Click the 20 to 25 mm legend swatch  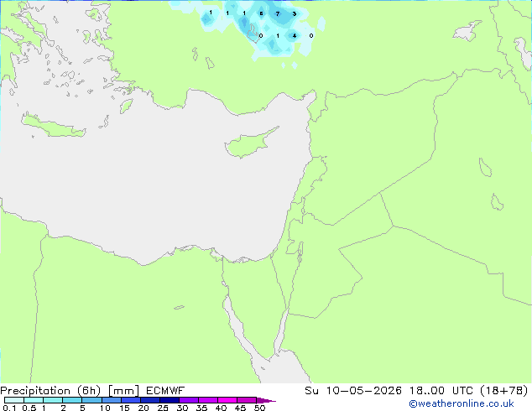tap(150, 400)
